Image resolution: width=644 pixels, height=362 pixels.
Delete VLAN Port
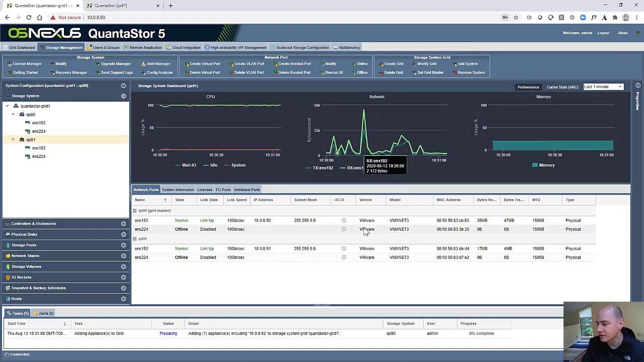coord(246,72)
